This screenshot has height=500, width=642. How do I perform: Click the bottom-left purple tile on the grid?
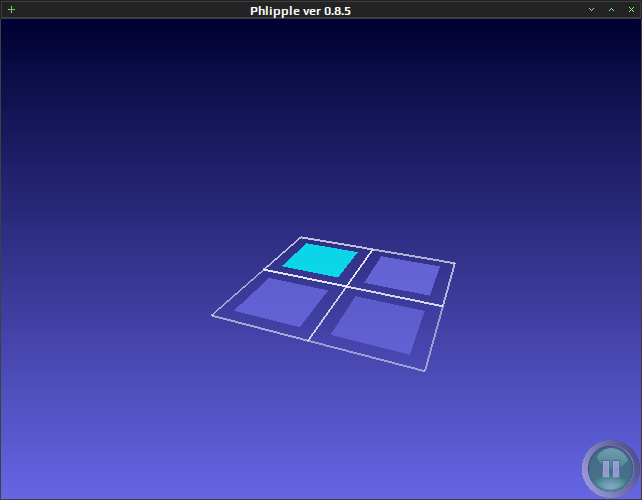[x=281, y=302]
